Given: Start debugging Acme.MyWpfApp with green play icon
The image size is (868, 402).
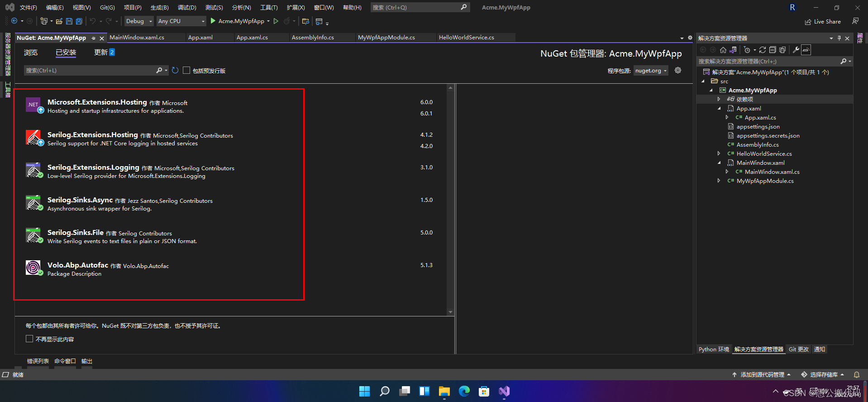Looking at the screenshot, I should 213,21.
